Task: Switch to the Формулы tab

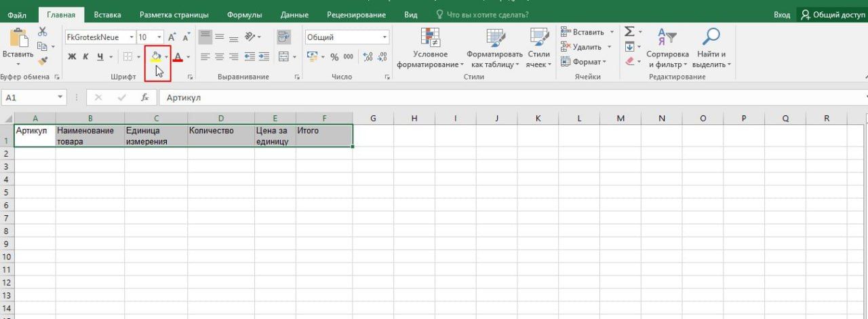Action: pyautogui.click(x=245, y=14)
